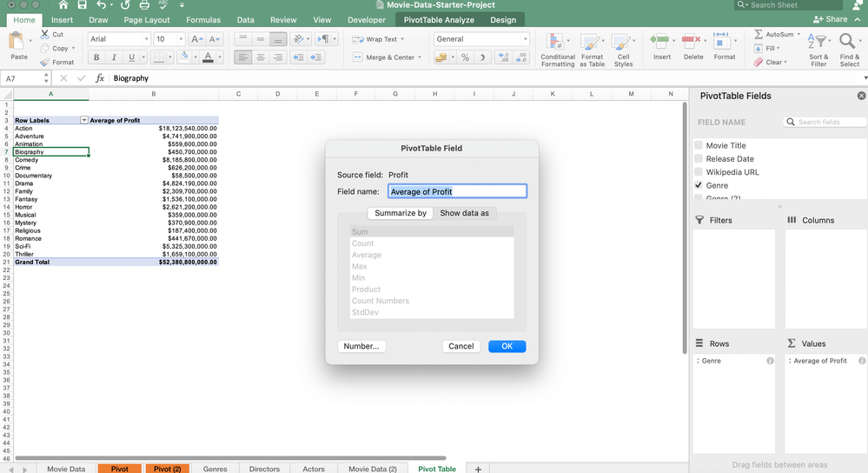Decrease font size
868x473 pixels.
pyautogui.click(x=215, y=39)
